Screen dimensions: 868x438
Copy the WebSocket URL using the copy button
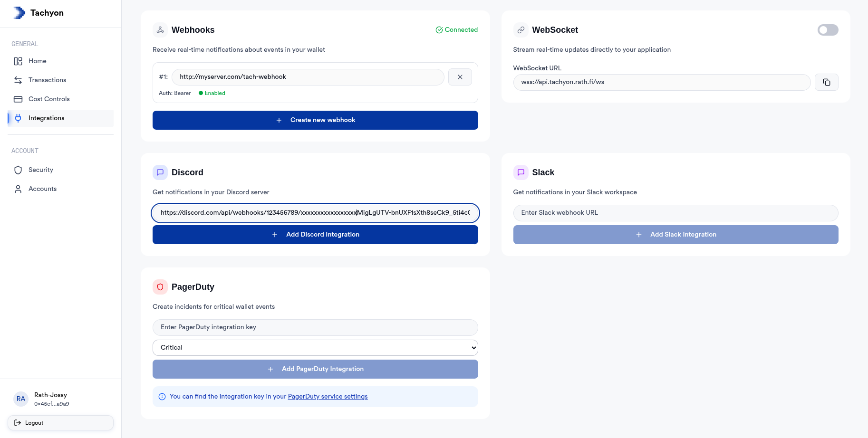pos(827,82)
